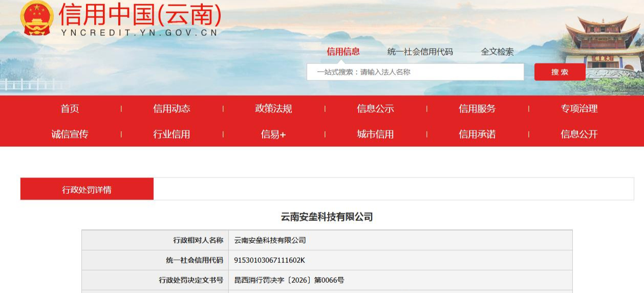Click document number 昆西消行罚决字〔2026〕第0066号
The image size is (644, 293).
click(x=289, y=280)
